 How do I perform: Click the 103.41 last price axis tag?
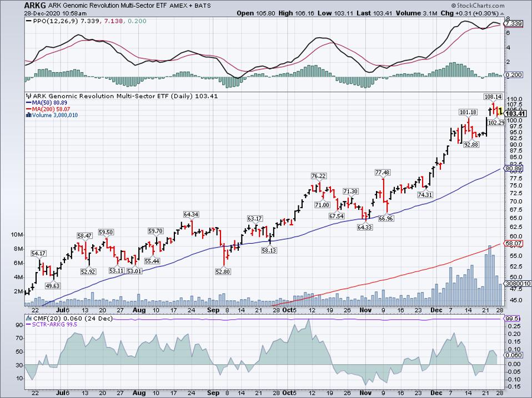(516, 114)
